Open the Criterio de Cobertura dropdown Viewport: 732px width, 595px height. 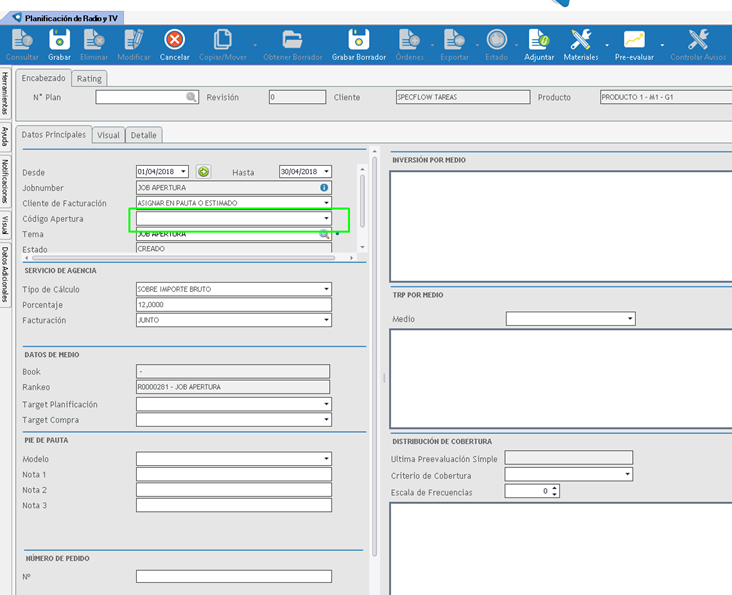click(627, 475)
